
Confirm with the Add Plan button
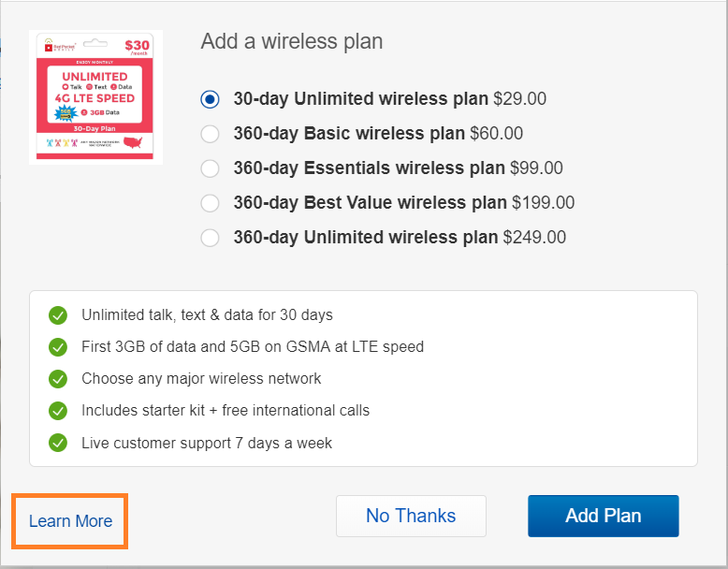click(604, 516)
